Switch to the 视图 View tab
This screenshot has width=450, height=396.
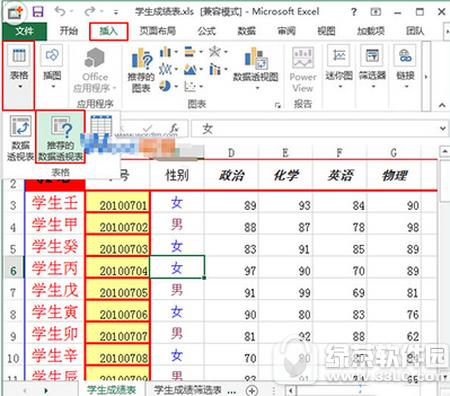coord(326,31)
